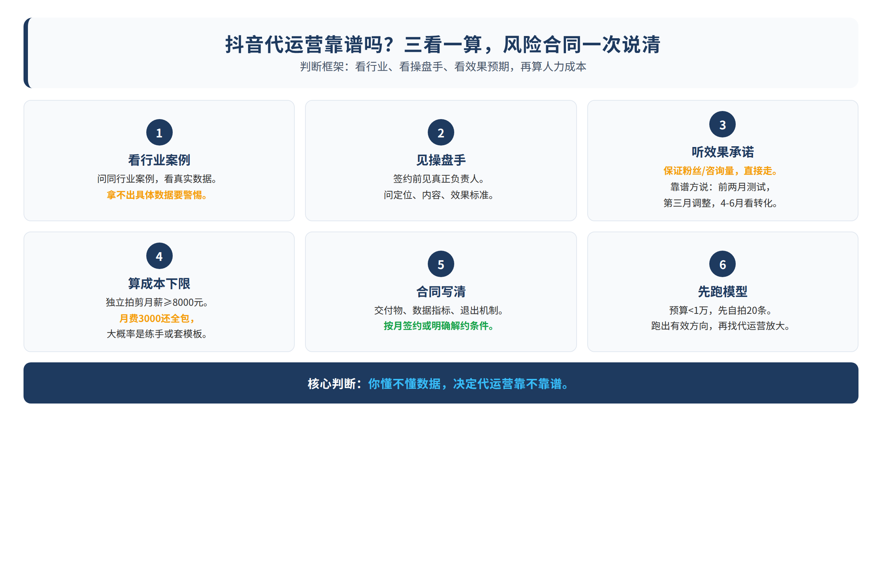882x588 pixels.
Task: Click the text 第三月调整，4-6月看转化。
Action: click(720, 203)
